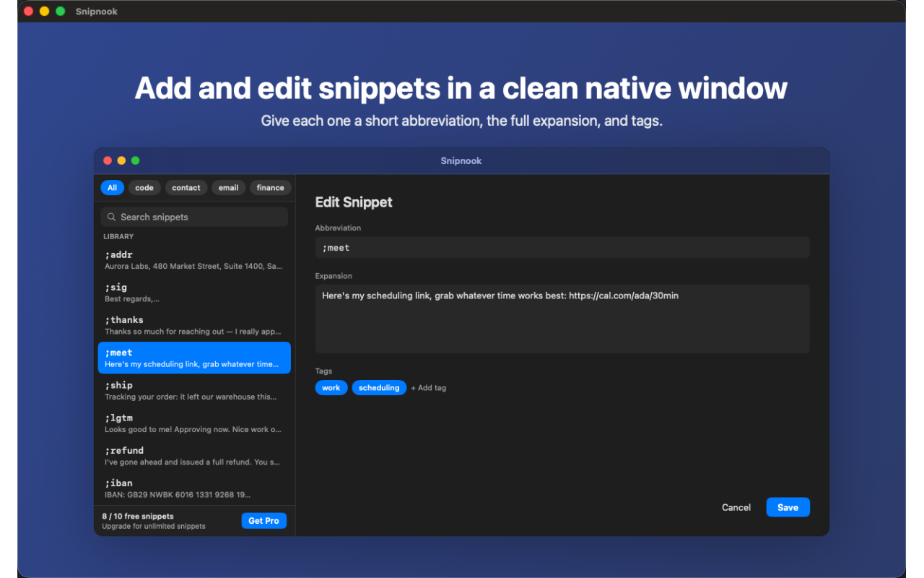
Task: Click the Abbreviation label
Action: [338, 228]
